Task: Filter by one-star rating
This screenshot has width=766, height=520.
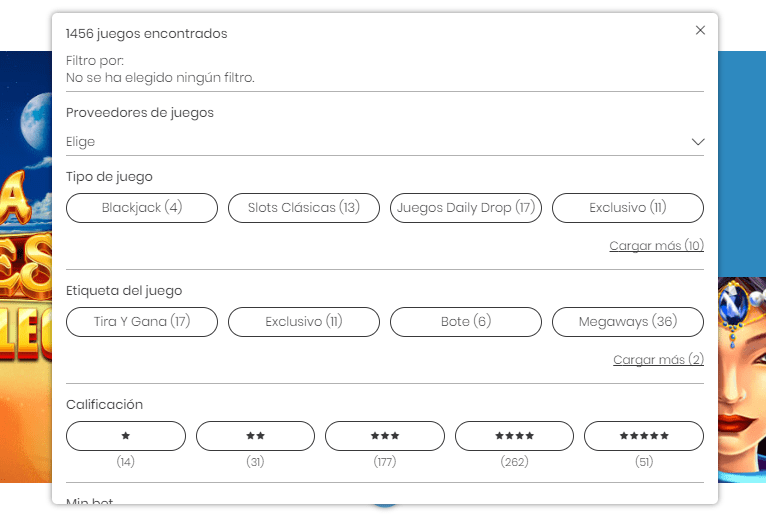Action: point(126,436)
